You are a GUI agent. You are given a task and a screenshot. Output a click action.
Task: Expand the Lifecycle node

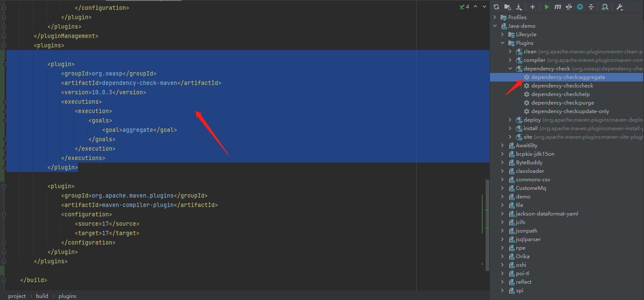503,35
